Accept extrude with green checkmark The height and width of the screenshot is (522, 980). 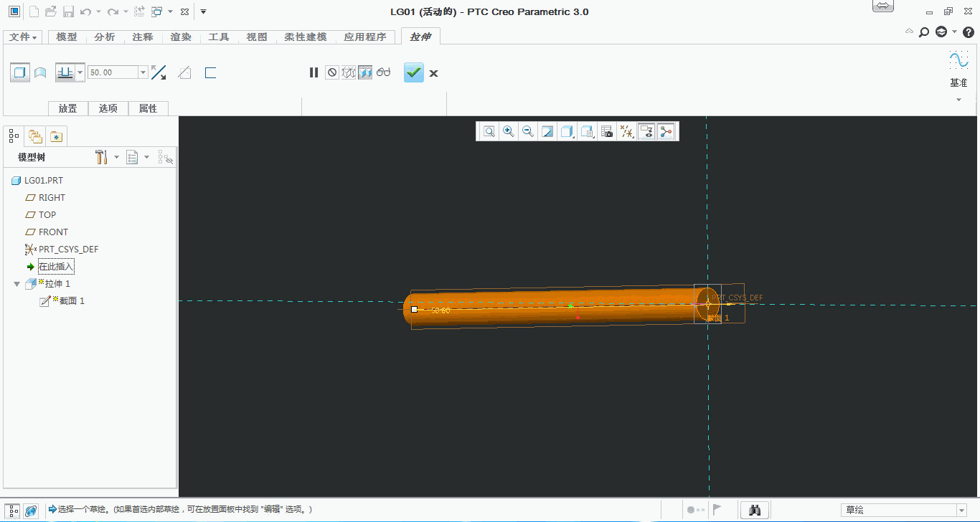click(x=414, y=72)
